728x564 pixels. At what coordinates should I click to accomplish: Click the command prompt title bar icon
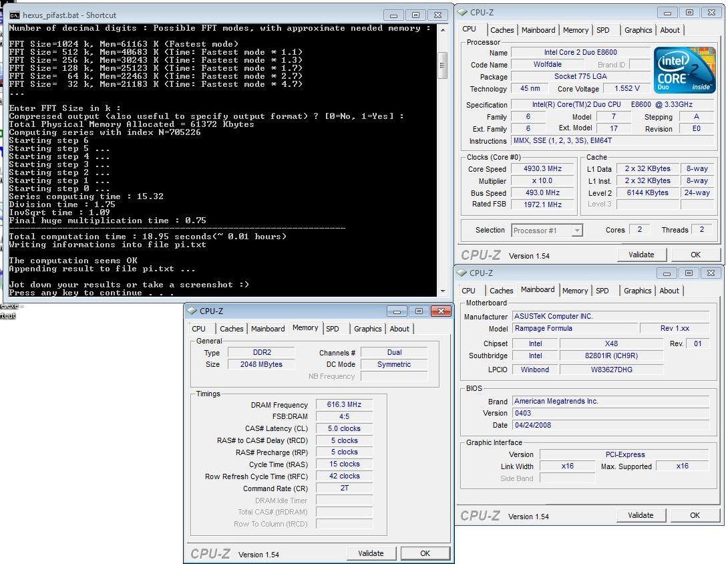coord(15,15)
